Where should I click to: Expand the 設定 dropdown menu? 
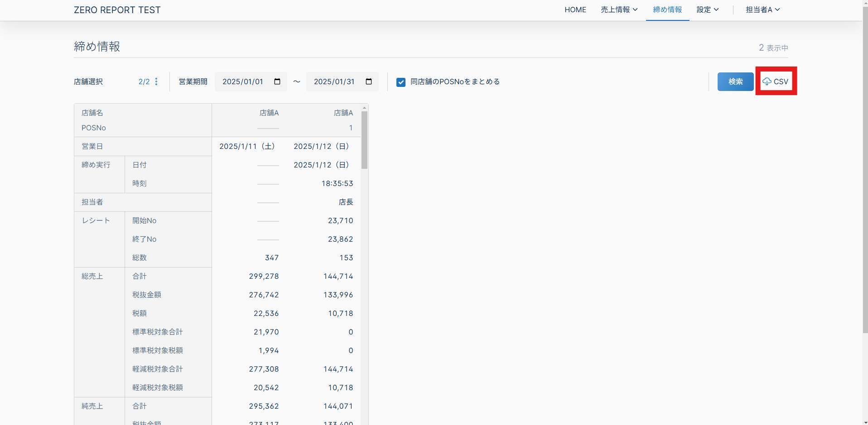[707, 10]
